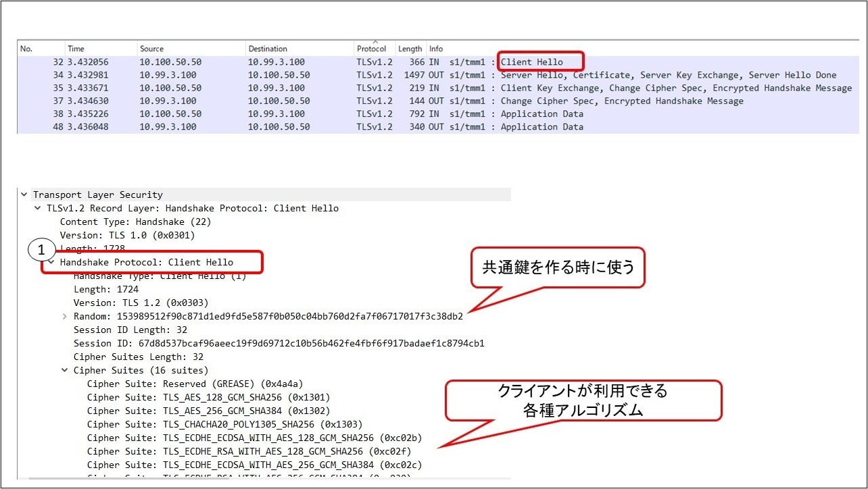Viewport: 868px width, 489px height.
Task: Select packet 37 Change Cipher Spec row
Action: tap(270, 101)
